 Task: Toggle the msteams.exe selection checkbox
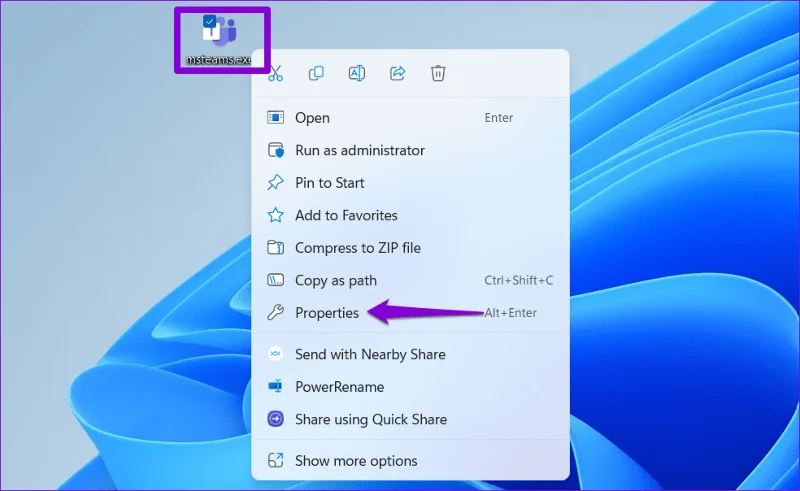209,21
